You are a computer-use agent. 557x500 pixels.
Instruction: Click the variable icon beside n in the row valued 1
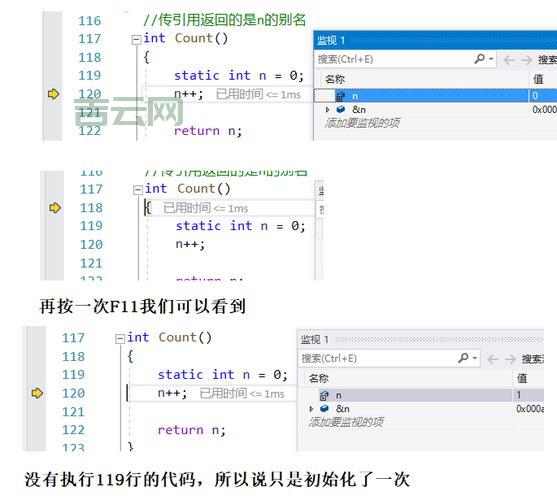coord(324,395)
